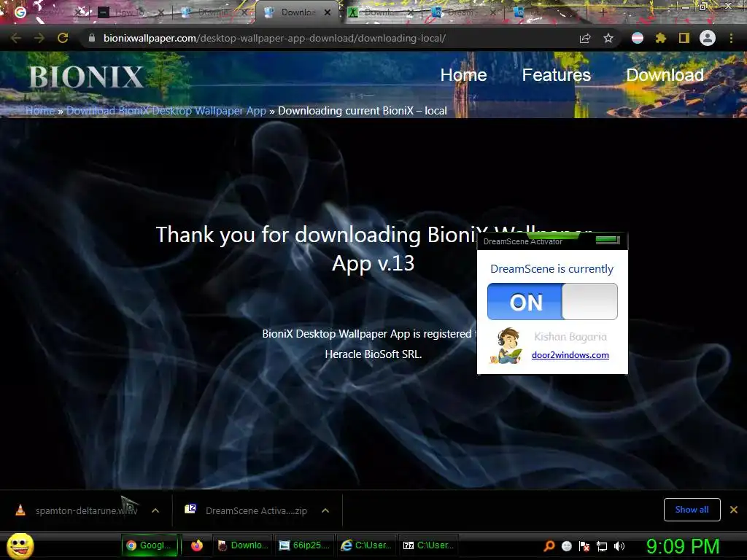Click orange magnifier tray icon
Screen dimensions: 747x560
(x=549, y=546)
